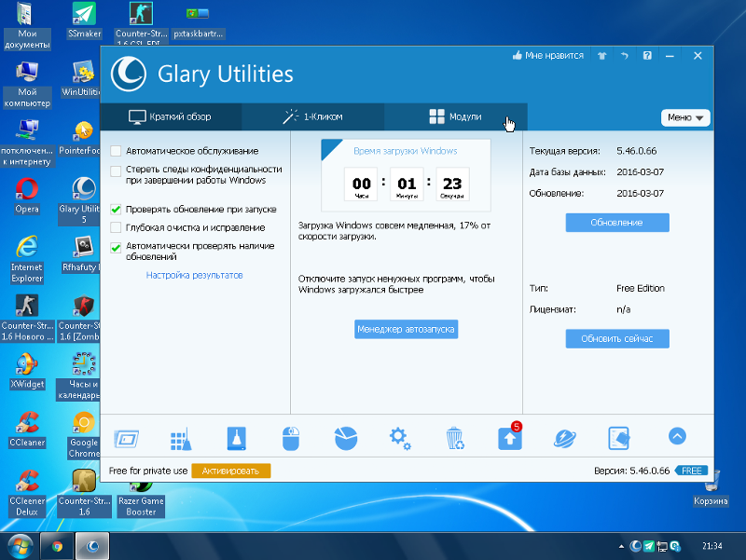
Task: Show hidden system tray icons arrow
Action: (x=621, y=547)
